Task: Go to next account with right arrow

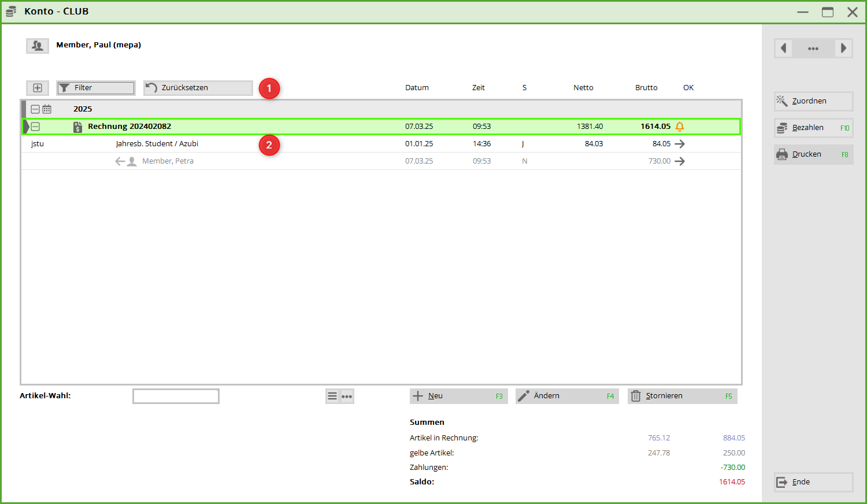Action: click(843, 49)
